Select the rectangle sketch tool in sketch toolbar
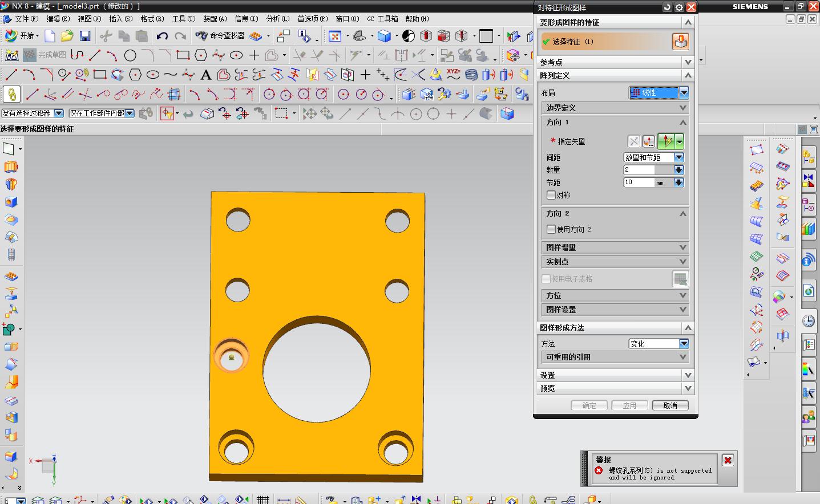 tap(183, 55)
